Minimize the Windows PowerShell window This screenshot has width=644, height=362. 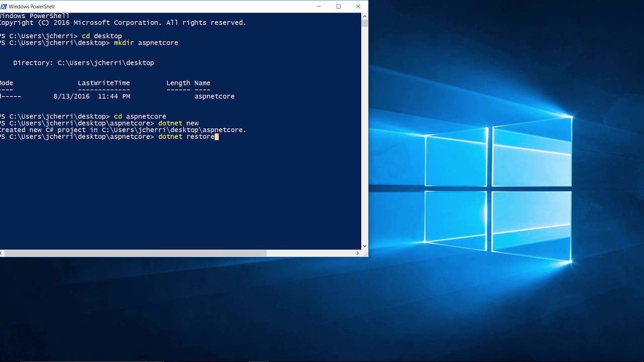(319, 7)
